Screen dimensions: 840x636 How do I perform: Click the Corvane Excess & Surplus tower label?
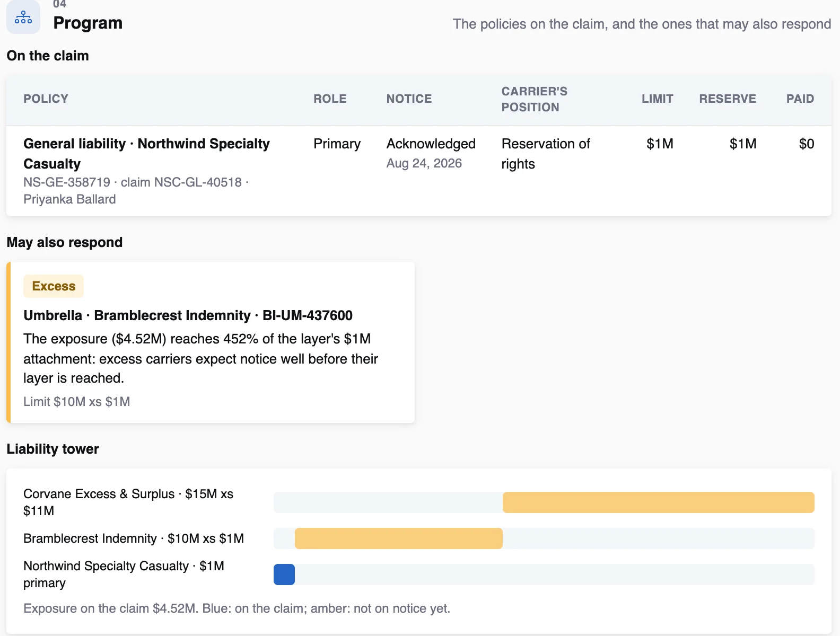128,502
